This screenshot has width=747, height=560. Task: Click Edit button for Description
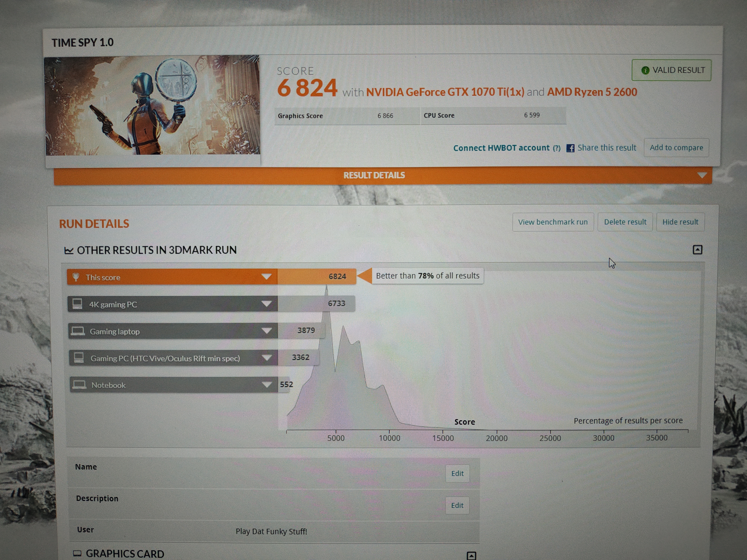(x=457, y=505)
